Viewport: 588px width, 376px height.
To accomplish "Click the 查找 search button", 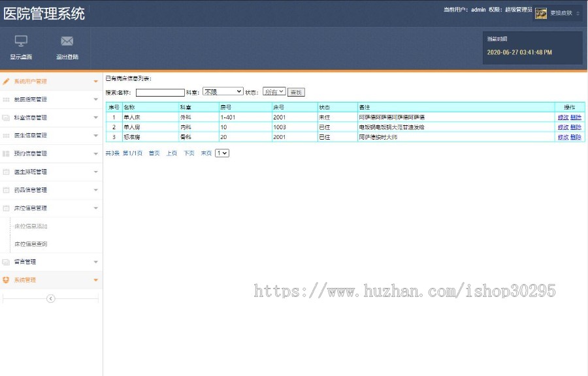I will pos(296,92).
